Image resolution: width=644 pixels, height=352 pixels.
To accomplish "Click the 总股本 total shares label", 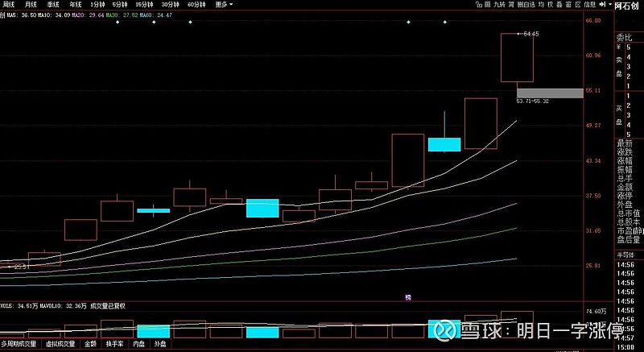I will 629,222.
